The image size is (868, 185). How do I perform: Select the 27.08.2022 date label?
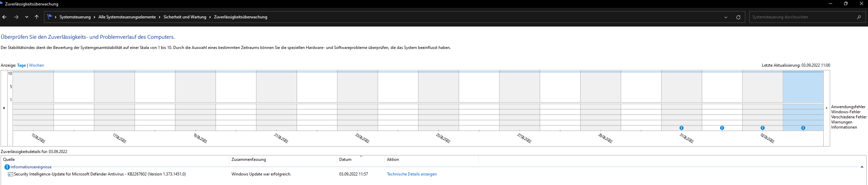tap(524, 138)
